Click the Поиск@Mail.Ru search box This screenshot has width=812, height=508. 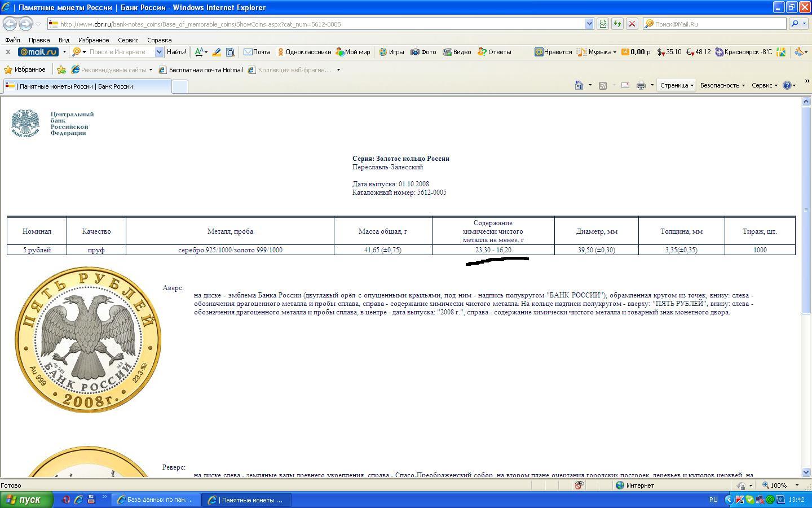coord(714,24)
